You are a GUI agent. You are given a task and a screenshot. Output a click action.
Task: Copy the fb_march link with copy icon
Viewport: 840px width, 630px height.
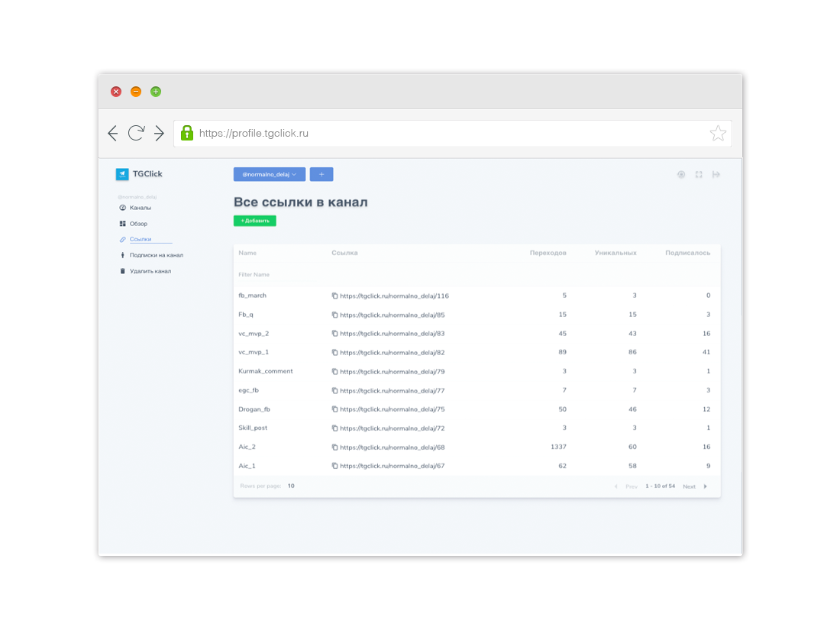coord(334,296)
